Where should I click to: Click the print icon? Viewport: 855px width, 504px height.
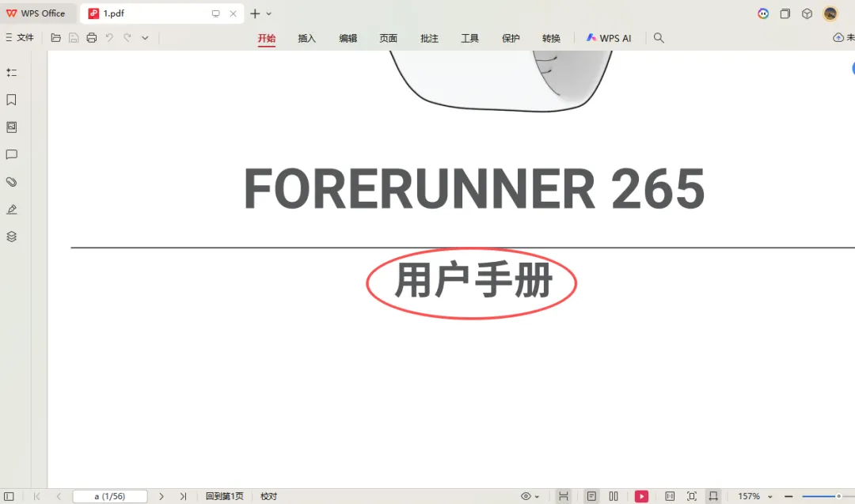pos(92,38)
